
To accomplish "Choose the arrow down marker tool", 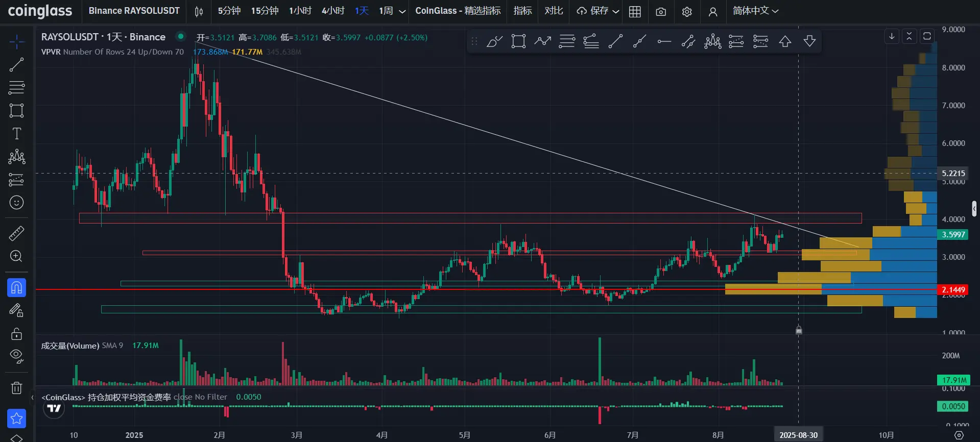I will click(x=809, y=41).
